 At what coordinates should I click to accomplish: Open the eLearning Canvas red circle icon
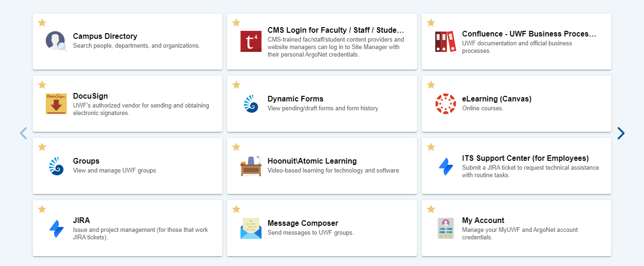(x=445, y=103)
